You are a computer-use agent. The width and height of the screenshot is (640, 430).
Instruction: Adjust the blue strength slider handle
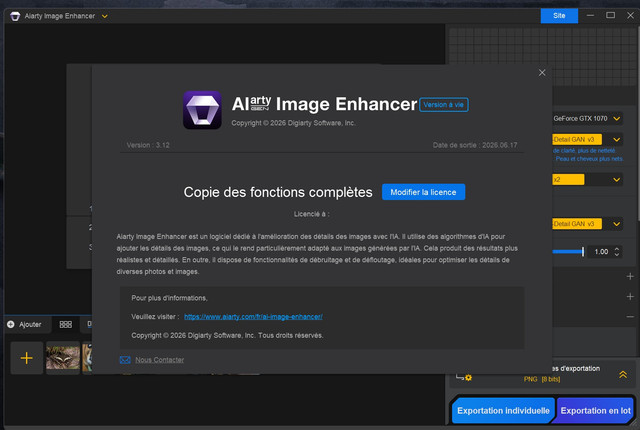coord(583,252)
